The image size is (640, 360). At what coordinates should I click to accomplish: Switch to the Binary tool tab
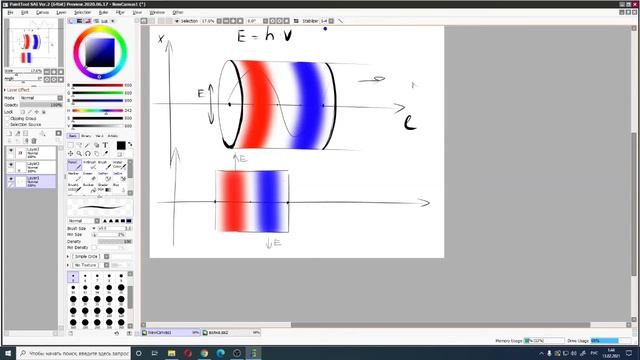coord(86,136)
